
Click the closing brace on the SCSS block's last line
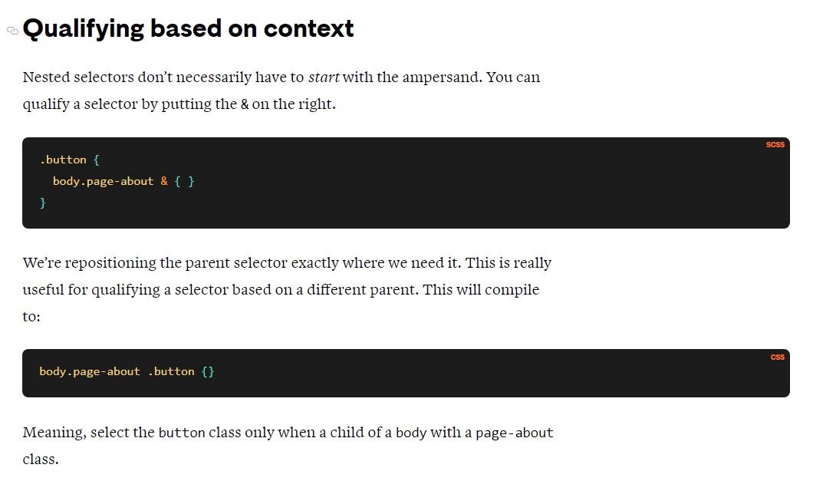pos(42,203)
